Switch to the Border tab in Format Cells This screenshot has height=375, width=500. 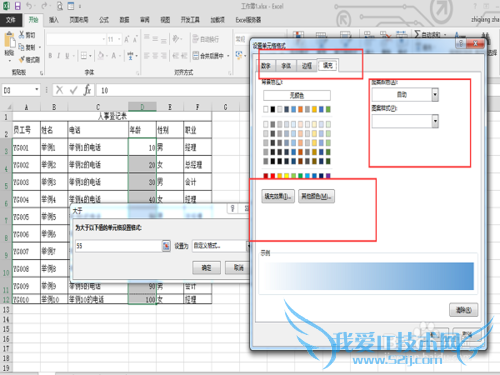pos(307,66)
